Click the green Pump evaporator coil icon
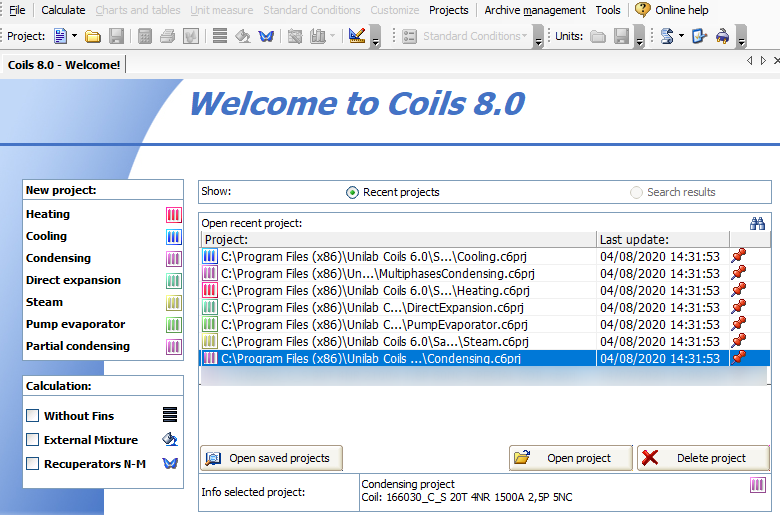This screenshot has height=515, width=780. tap(174, 325)
